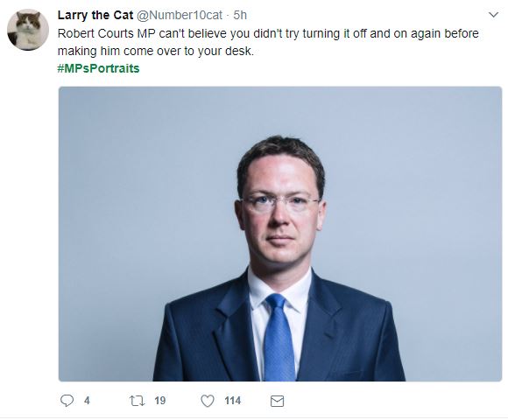View the 19 retweets count
Viewport: 508px width, 420px height.
tap(160, 401)
